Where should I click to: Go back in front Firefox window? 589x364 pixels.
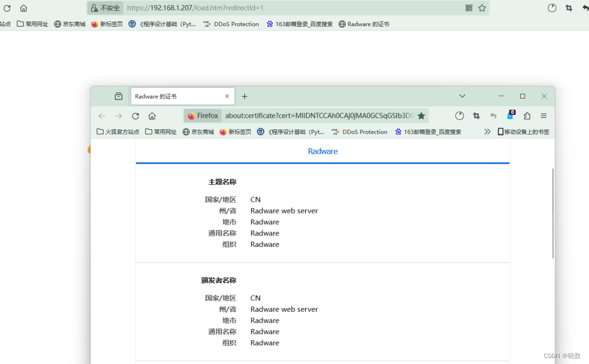coord(102,116)
